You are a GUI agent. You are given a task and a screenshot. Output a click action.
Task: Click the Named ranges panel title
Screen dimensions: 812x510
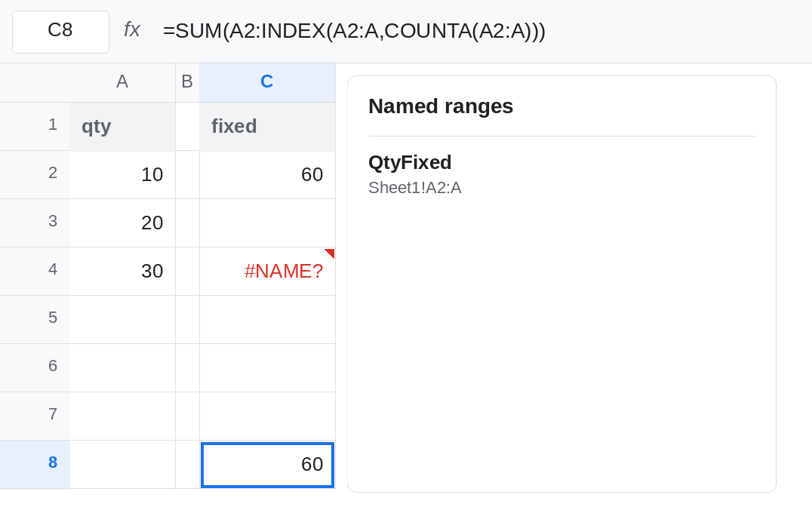coord(441,106)
